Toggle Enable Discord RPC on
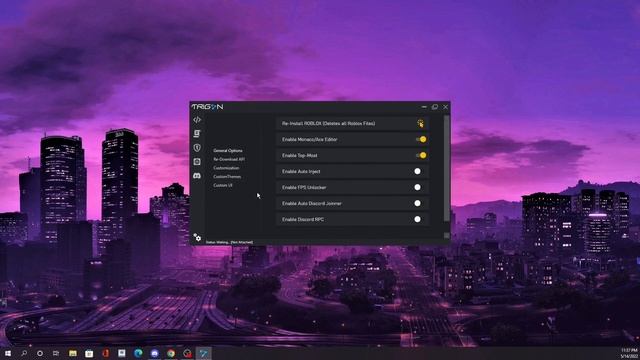The height and width of the screenshot is (360, 640). pos(417,219)
